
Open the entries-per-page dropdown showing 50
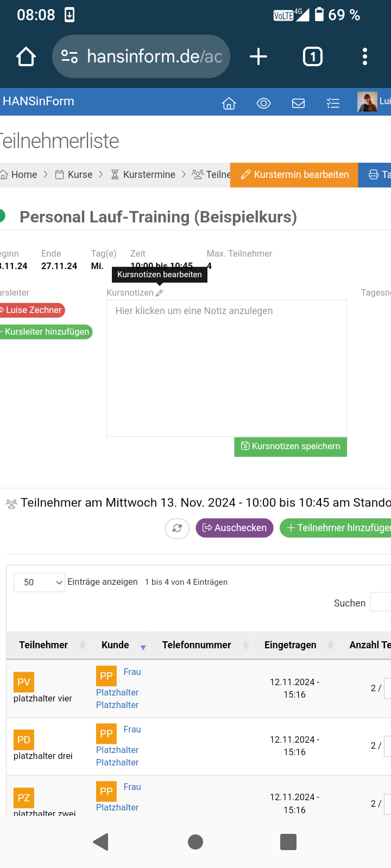pos(39,582)
